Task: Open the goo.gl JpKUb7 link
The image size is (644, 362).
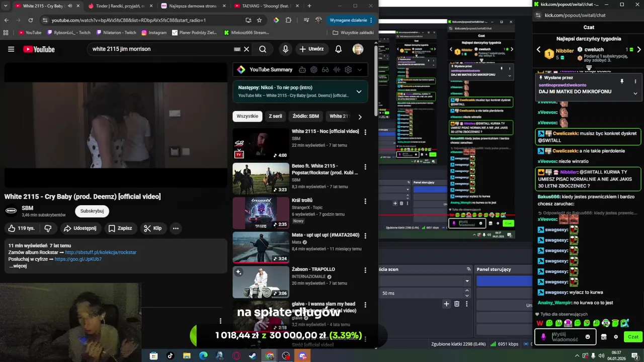Action: 78,259
